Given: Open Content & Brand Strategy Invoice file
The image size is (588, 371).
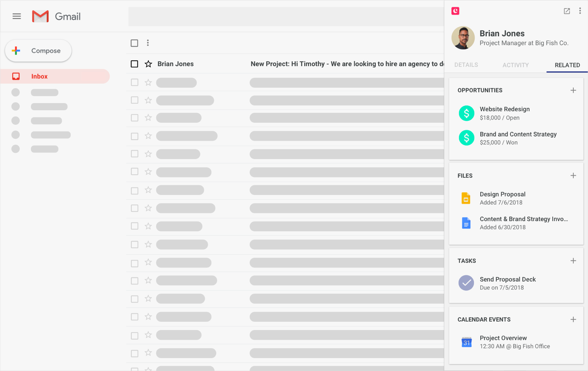Looking at the screenshot, I should pos(524,219).
